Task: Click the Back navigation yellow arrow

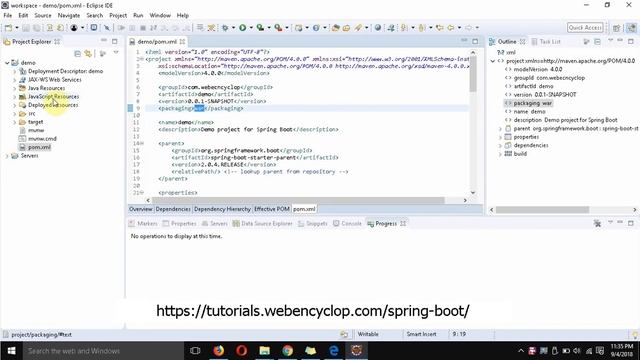Action: [451, 28]
